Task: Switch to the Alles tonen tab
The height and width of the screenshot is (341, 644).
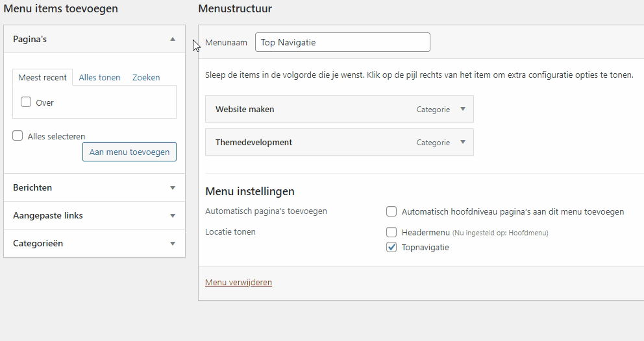Action: 99,77
